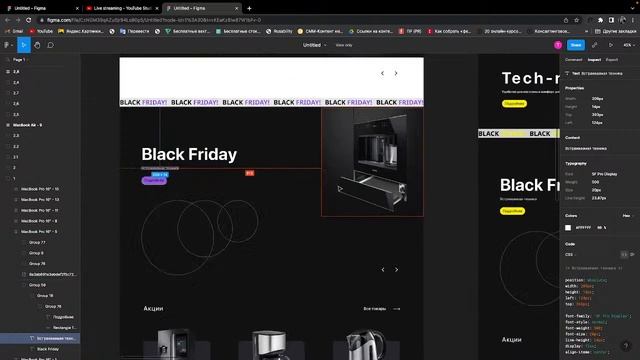Click the Present play icon
The height and width of the screenshot is (360, 640).
point(611,45)
